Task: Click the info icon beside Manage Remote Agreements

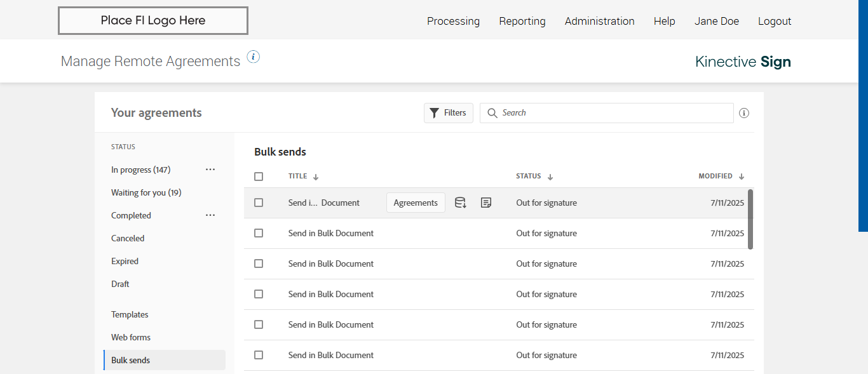Action: (x=254, y=57)
